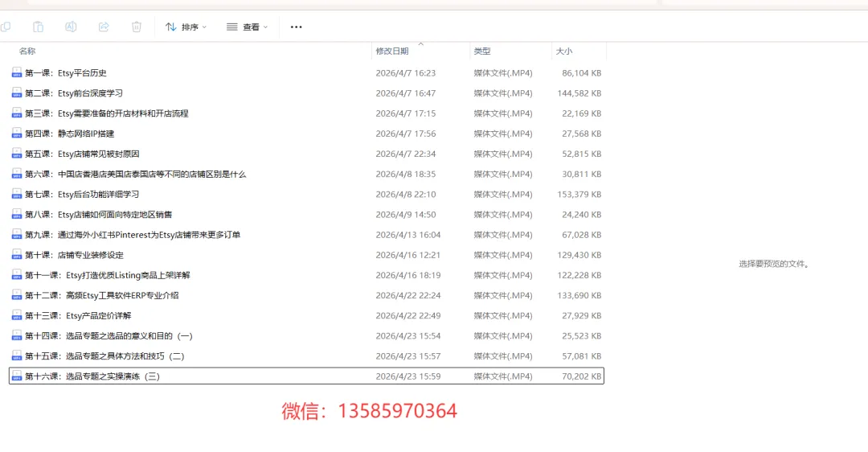
Task: Select file name 第二课：Etsy前台深度学习
Action: [x=74, y=93]
